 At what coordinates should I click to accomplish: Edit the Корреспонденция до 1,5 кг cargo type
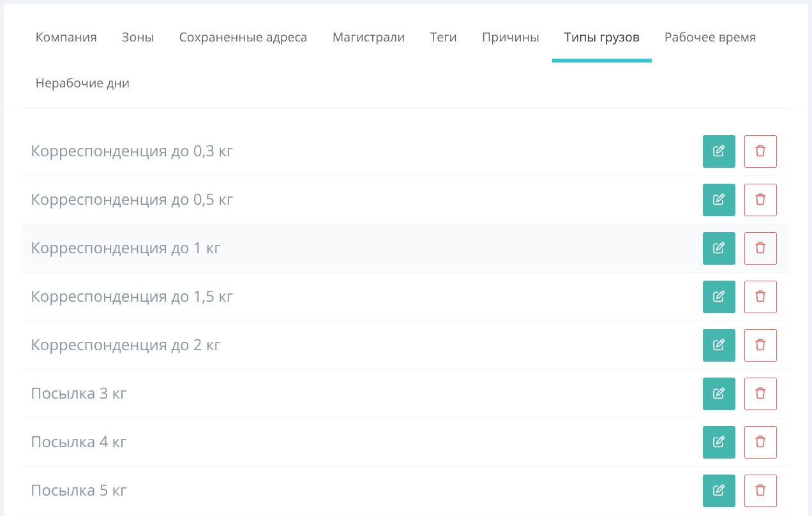tap(719, 297)
